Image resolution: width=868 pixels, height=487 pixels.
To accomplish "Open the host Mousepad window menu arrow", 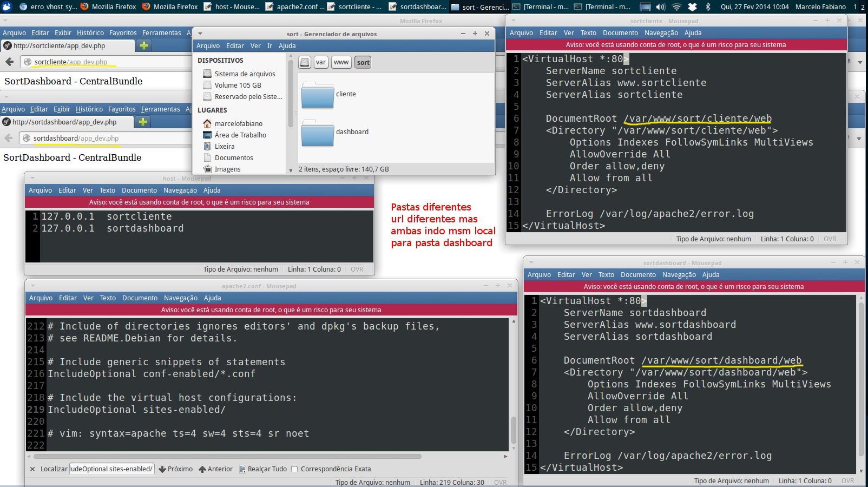I will 32,178.
